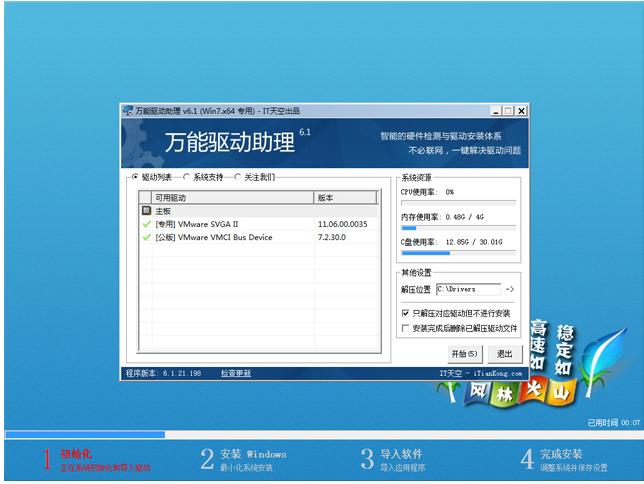This screenshot has height=484, width=644.
Task: Select the 关注我们 radio button
Action: pos(238,177)
